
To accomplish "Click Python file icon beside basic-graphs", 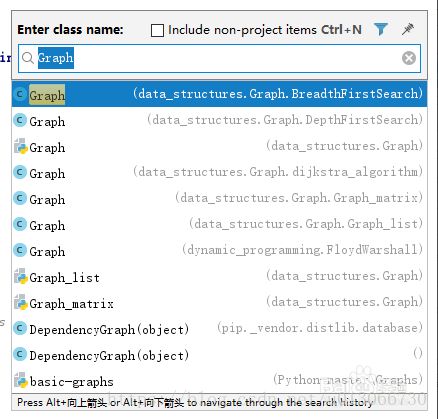I will point(20,380).
